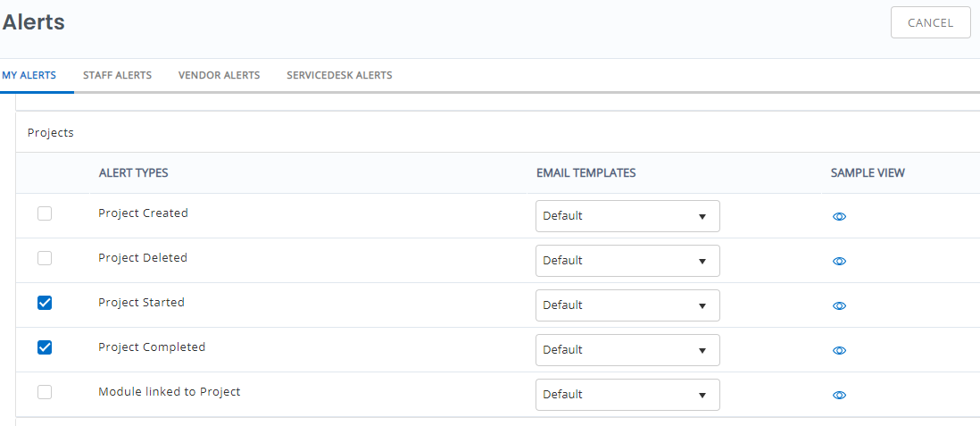Preview sample view for Project Created
Image resolution: width=980 pixels, height=426 pixels.
click(839, 216)
